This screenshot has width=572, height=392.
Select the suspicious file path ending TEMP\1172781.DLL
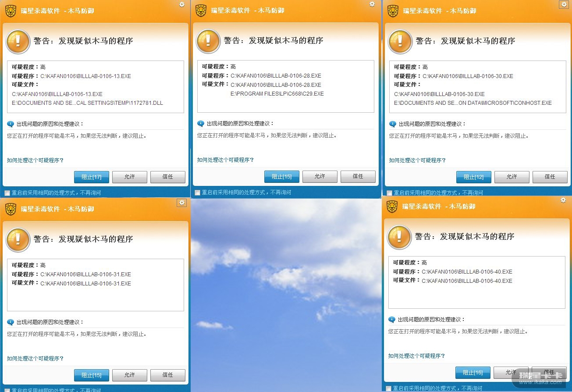[88, 103]
